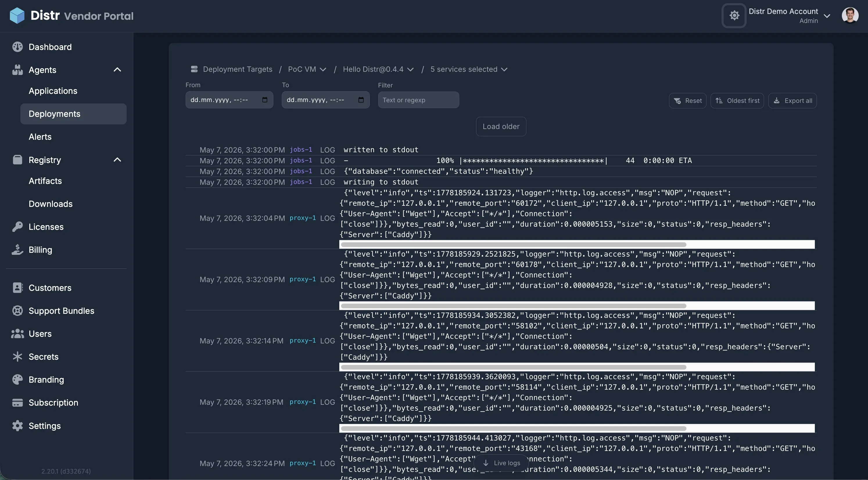Image resolution: width=868 pixels, height=480 pixels.
Task: Click the Billing hand-dollar icon
Action: (17, 250)
